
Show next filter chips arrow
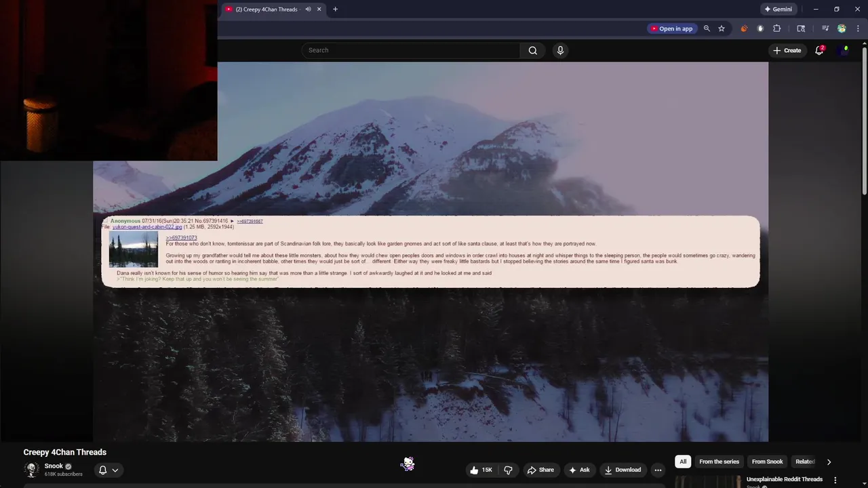pyautogui.click(x=829, y=462)
